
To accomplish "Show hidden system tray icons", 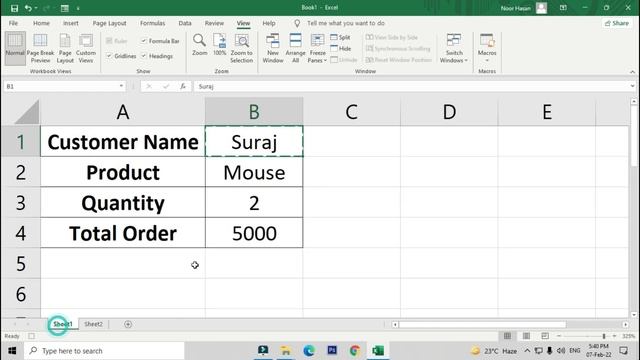I will [527, 351].
